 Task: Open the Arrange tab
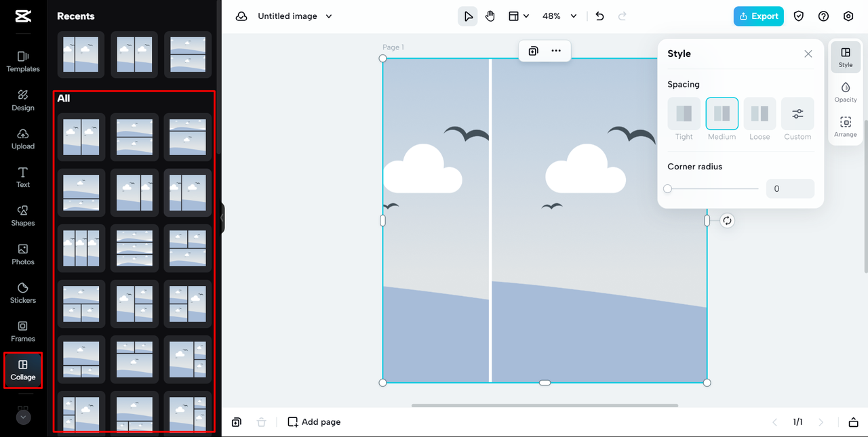[x=846, y=127]
